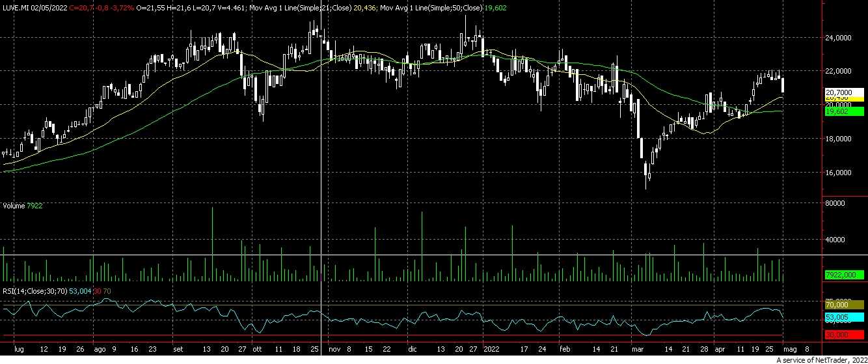Click the 16,0000 price axis label
Image resolution: width=868 pixels, height=364 pixels.
click(x=838, y=173)
